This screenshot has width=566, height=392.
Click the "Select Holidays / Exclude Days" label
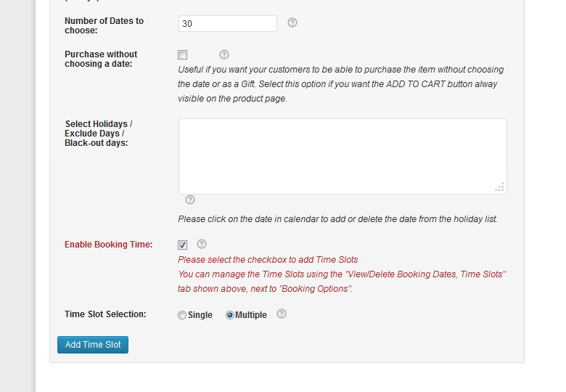point(98,134)
